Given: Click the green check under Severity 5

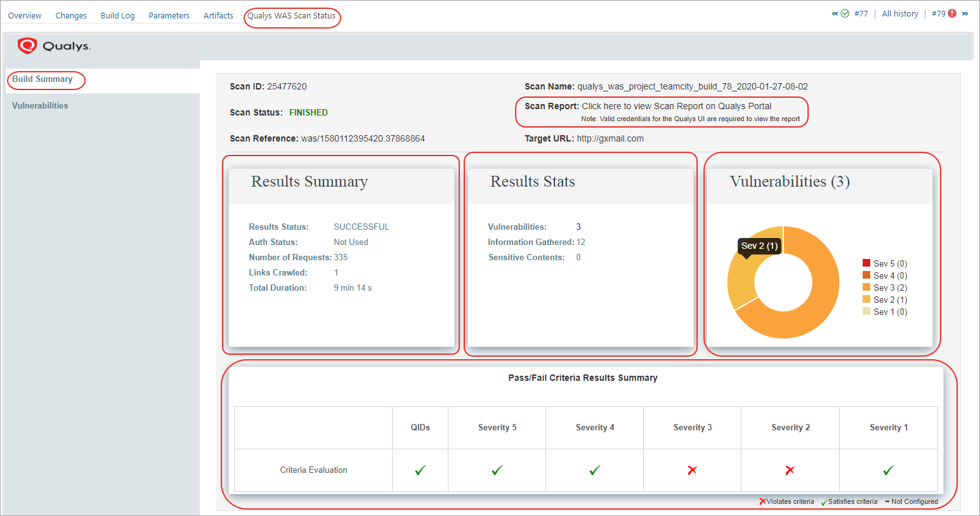Looking at the screenshot, I should [497, 470].
